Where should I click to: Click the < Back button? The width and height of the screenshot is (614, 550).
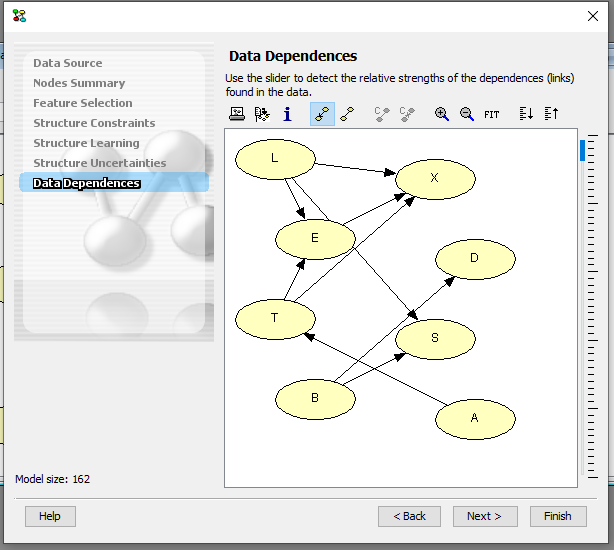[x=409, y=516]
